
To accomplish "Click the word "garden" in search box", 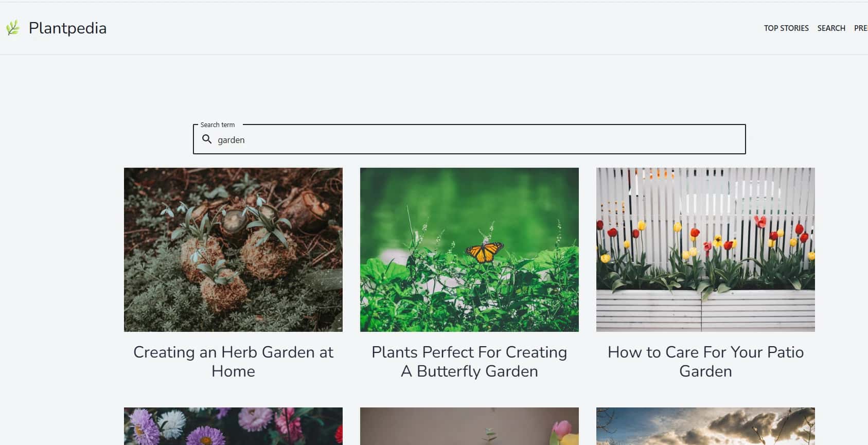I will click(x=231, y=140).
